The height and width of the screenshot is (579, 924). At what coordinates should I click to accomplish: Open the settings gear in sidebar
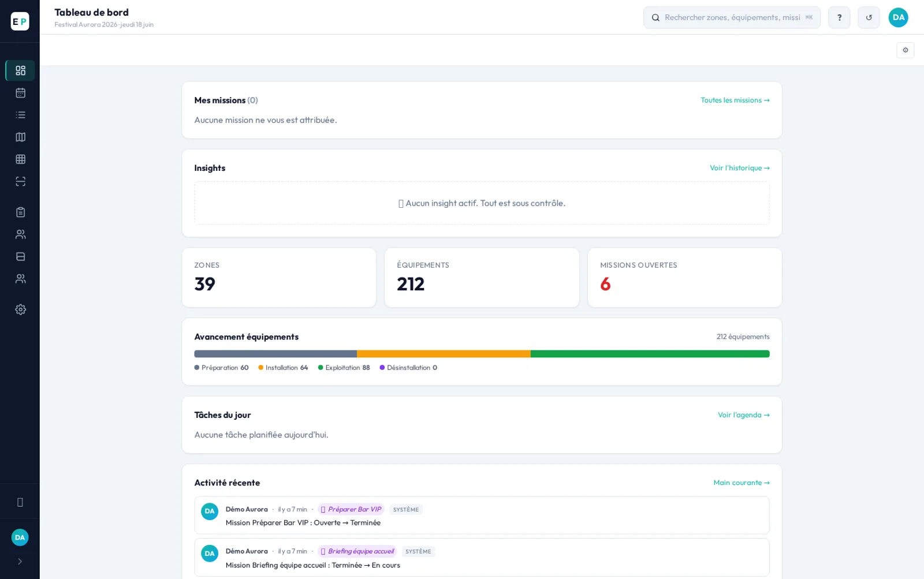coord(20,309)
